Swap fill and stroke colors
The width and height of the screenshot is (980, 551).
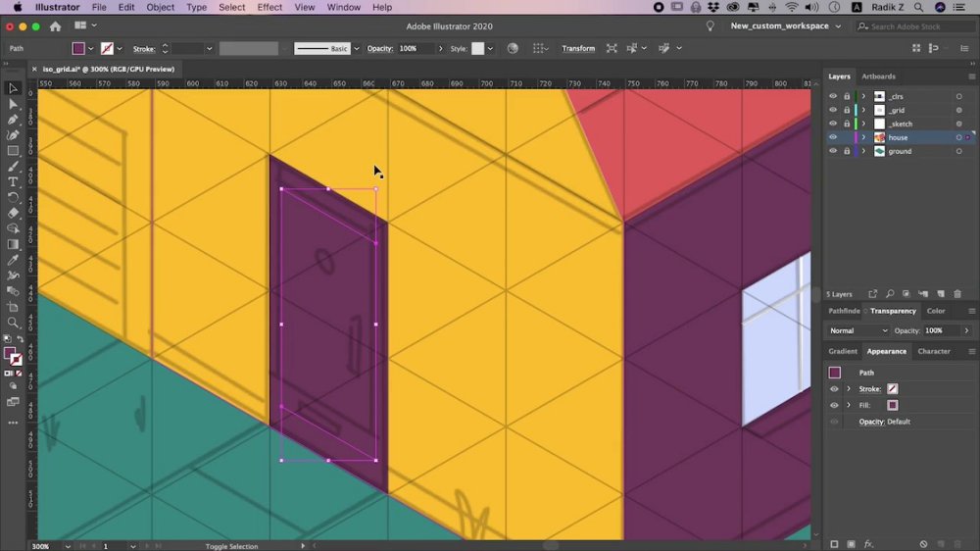coord(20,339)
